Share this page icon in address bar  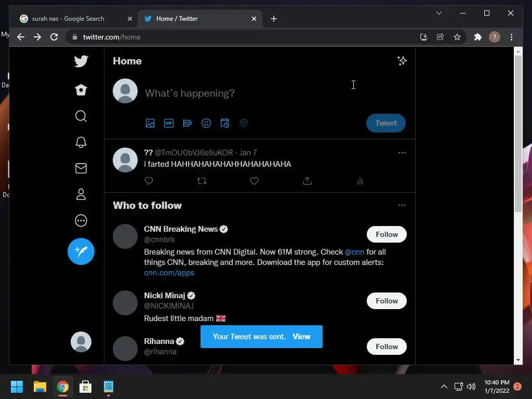pyautogui.click(x=441, y=37)
